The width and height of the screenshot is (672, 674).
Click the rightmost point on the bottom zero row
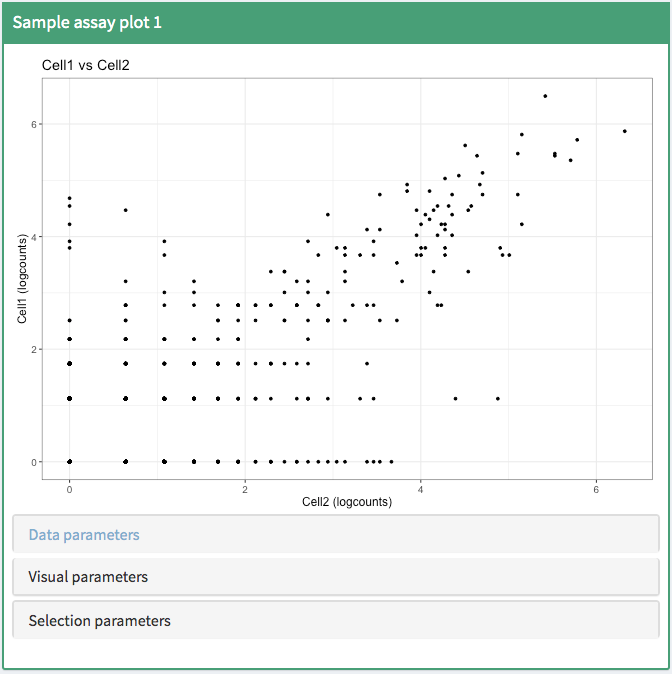pos(391,462)
